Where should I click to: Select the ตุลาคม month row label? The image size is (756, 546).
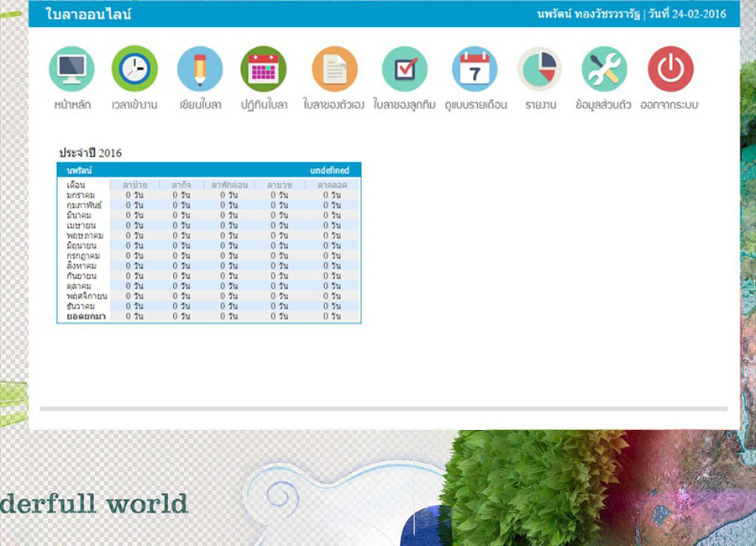[x=79, y=286]
